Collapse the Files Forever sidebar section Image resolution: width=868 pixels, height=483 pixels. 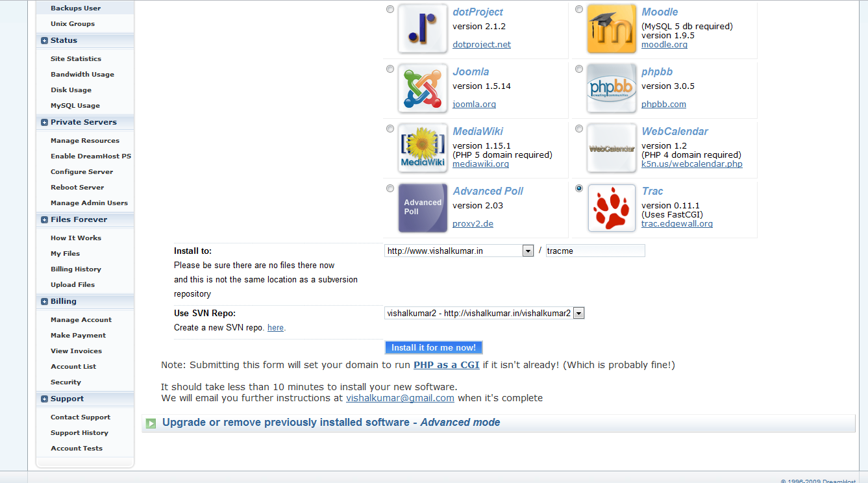click(44, 219)
